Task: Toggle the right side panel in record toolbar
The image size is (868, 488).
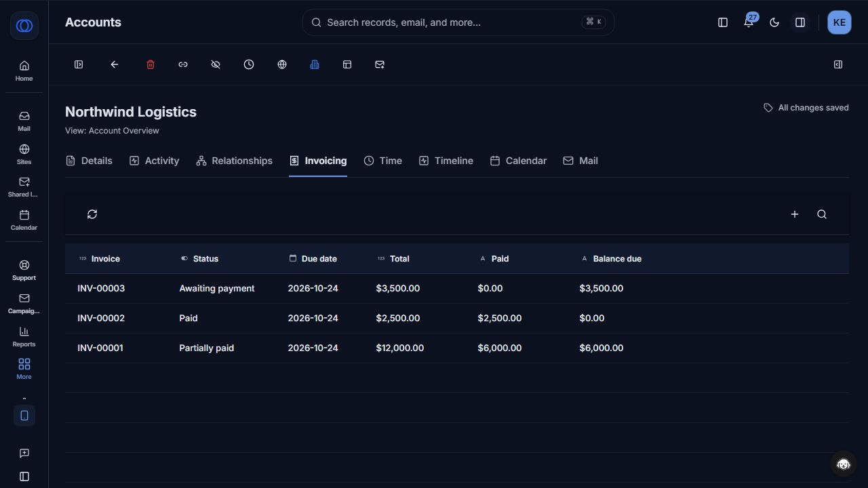Action: pos(838,64)
